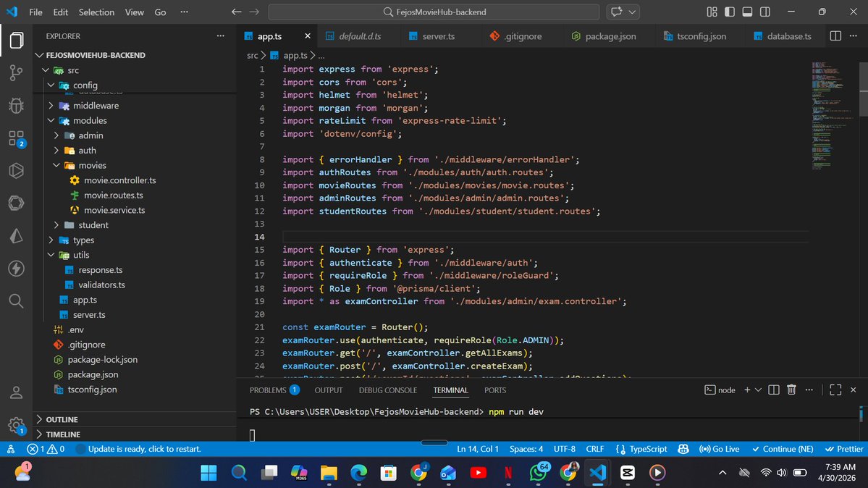
Task: Open Copilot chat dropdown arrow
Action: pos(632,12)
